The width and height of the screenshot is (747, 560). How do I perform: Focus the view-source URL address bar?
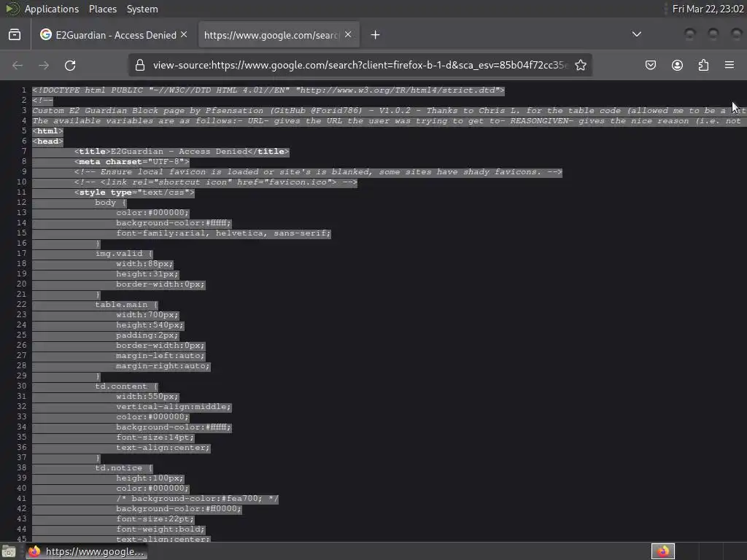(360, 65)
